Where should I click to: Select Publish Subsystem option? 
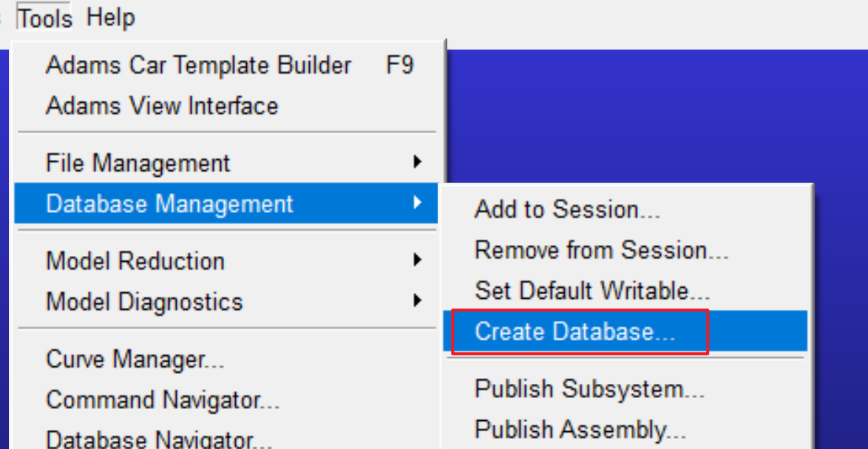(625, 389)
